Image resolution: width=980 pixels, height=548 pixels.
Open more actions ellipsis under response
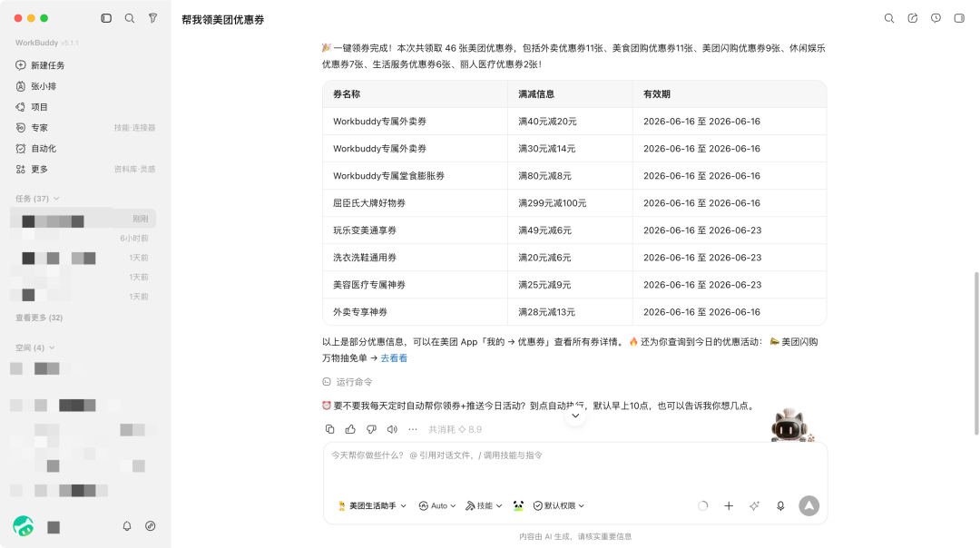click(413, 429)
